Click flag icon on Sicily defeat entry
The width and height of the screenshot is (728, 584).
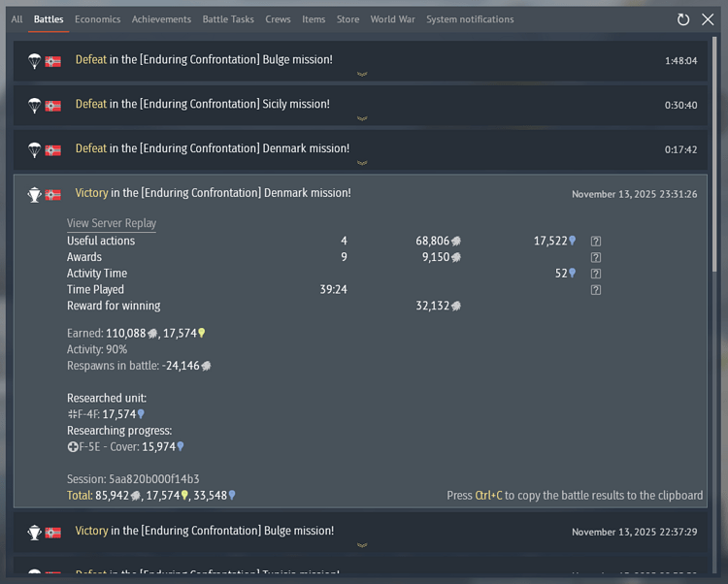pyautogui.click(x=53, y=105)
